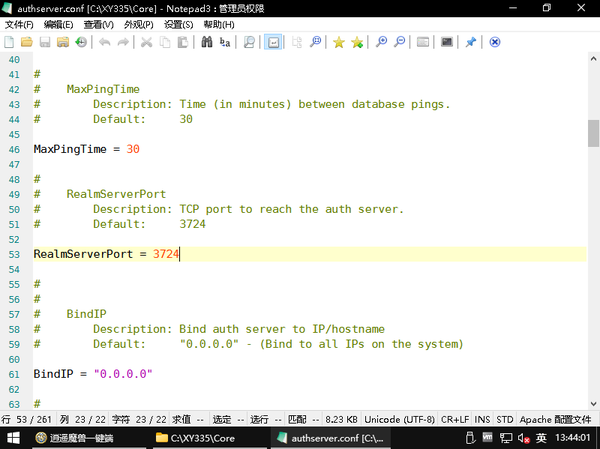This screenshot has height=449, width=600.
Task: Open the 文件(F) menu
Action: pos(19,24)
